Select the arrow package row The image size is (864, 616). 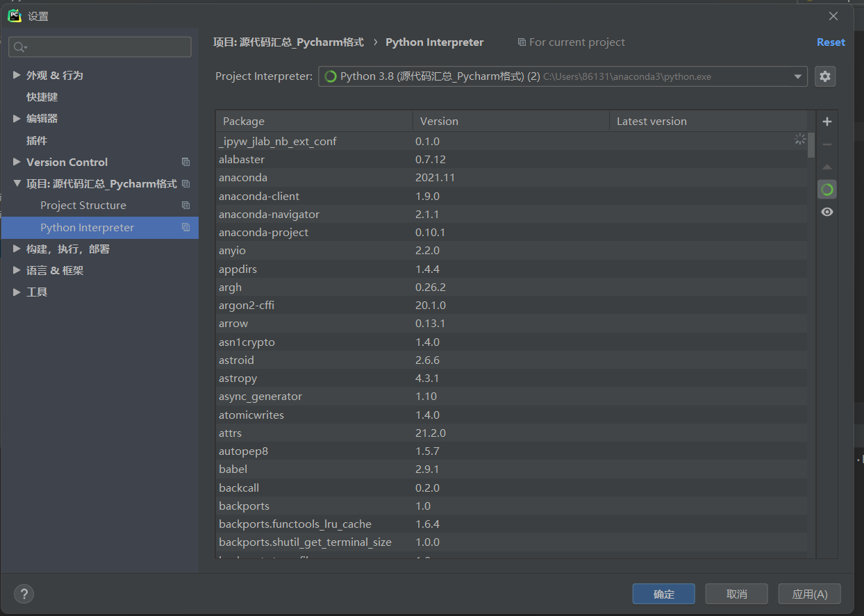tap(512, 324)
